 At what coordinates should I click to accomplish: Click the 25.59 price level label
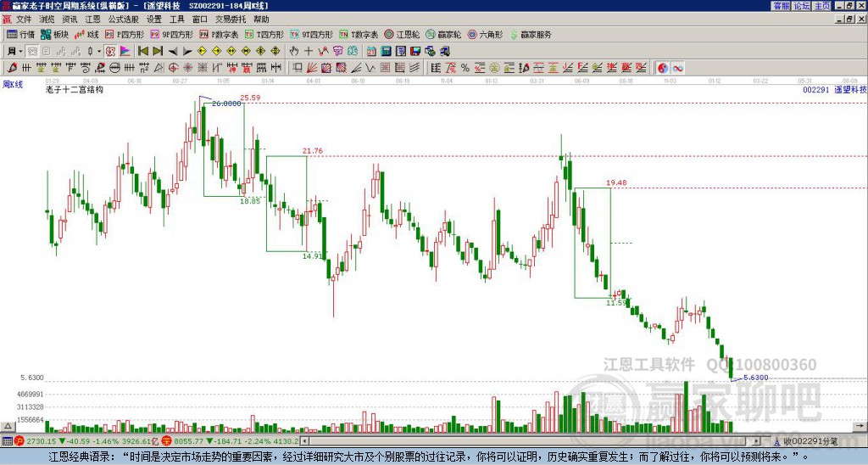click(250, 98)
